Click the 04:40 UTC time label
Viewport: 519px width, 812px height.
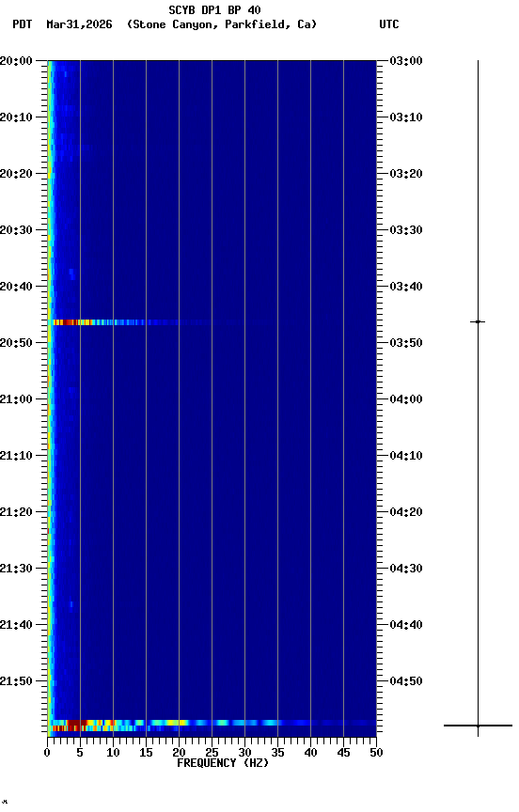point(406,626)
